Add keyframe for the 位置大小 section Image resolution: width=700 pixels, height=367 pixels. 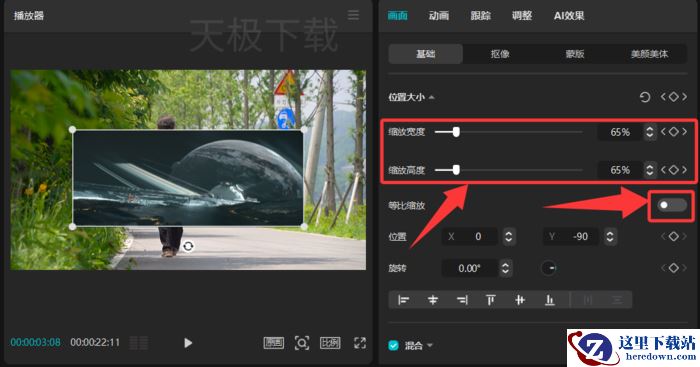(674, 97)
